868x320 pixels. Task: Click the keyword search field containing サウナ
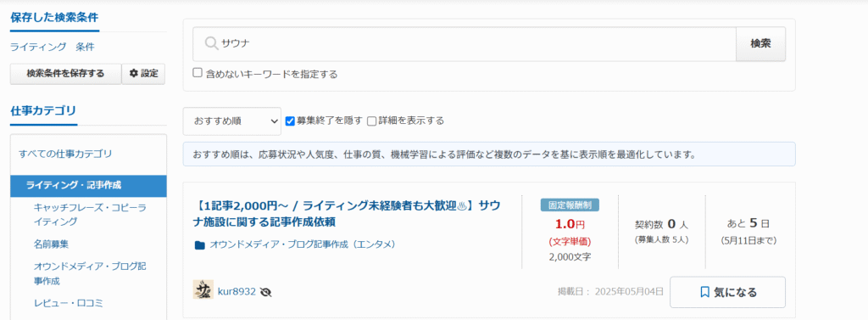(x=464, y=44)
